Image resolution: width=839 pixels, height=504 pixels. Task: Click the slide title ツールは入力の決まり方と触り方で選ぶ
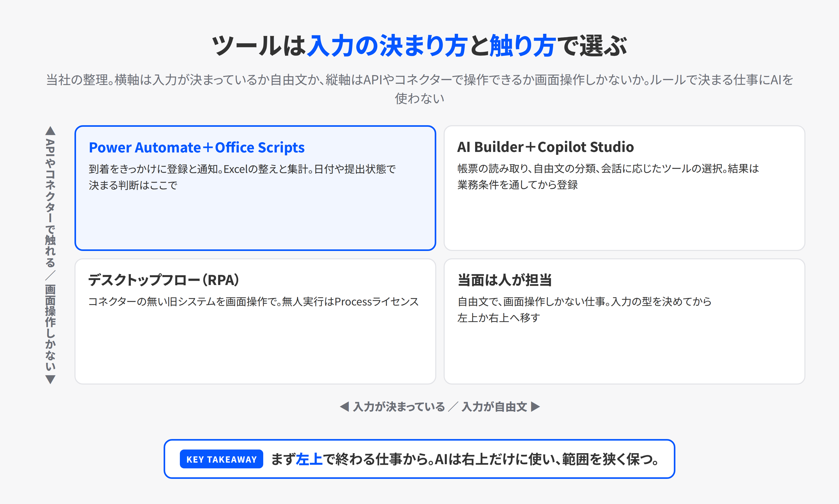(419, 46)
